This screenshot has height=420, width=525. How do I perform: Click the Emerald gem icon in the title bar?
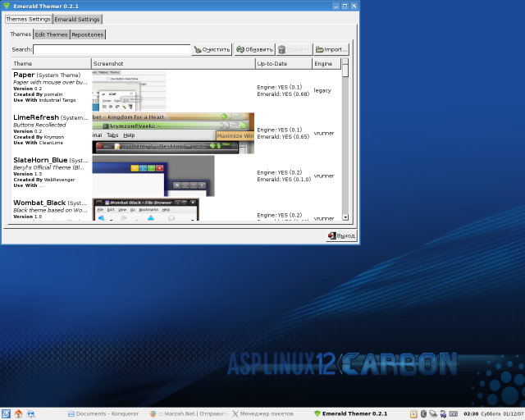click(x=7, y=6)
